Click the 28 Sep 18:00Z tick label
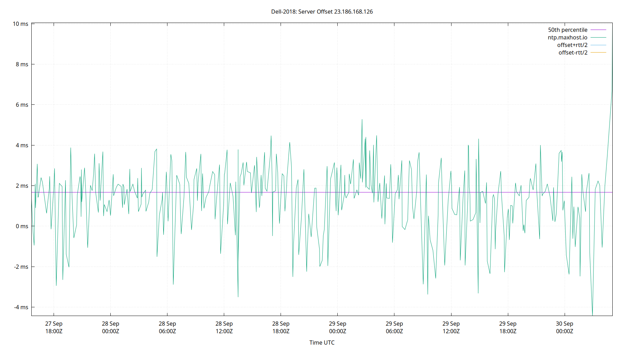The width and height of the screenshot is (644, 348). (281, 327)
